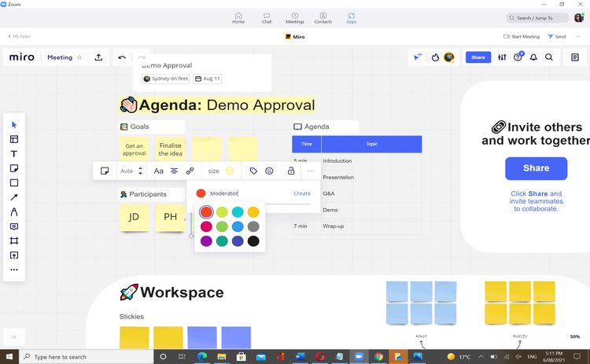Click Start Meeting in Zoom header
Image resolution: width=590 pixels, height=364 pixels.
(522, 36)
